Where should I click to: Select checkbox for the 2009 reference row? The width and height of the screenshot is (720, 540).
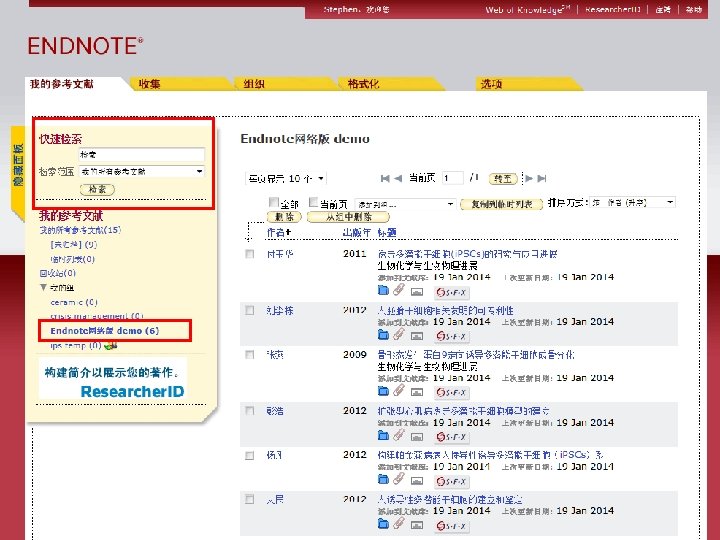[250, 354]
